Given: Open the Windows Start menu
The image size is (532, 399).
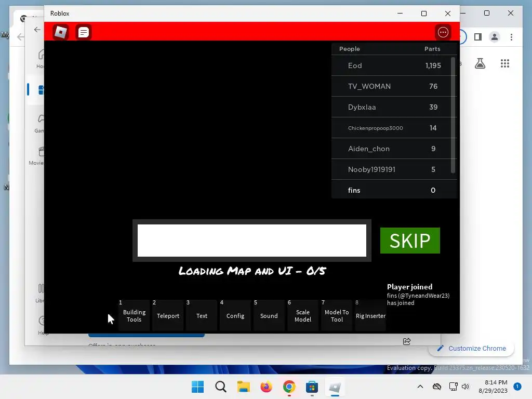Looking at the screenshot, I should pyautogui.click(x=198, y=387).
